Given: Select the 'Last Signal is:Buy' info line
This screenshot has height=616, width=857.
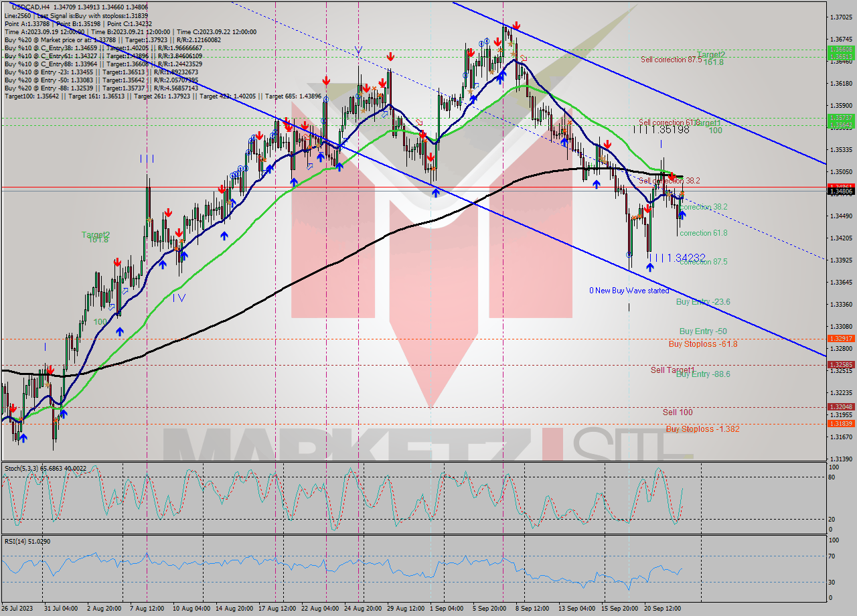Looking at the screenshot, I should tap(76, 15).
